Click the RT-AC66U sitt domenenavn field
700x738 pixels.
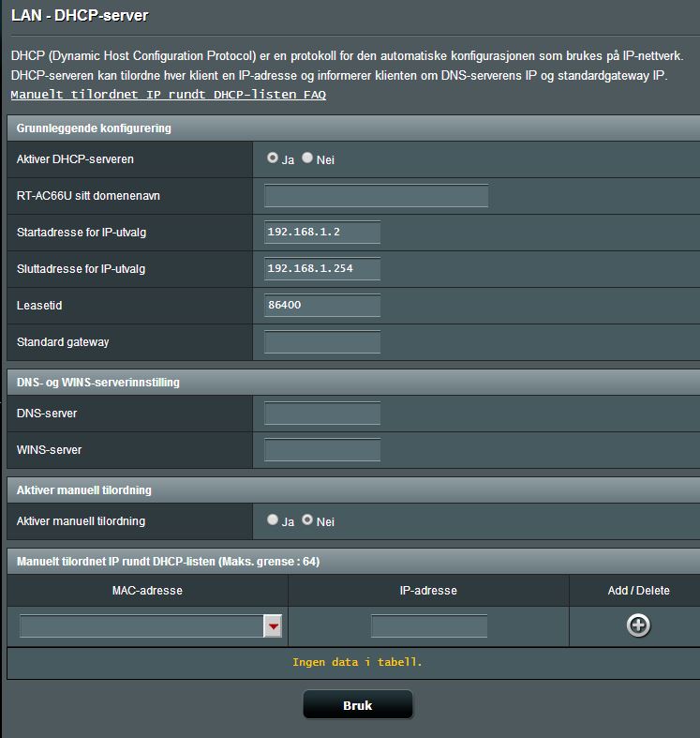pyautogui.click(x=377, y=196)
